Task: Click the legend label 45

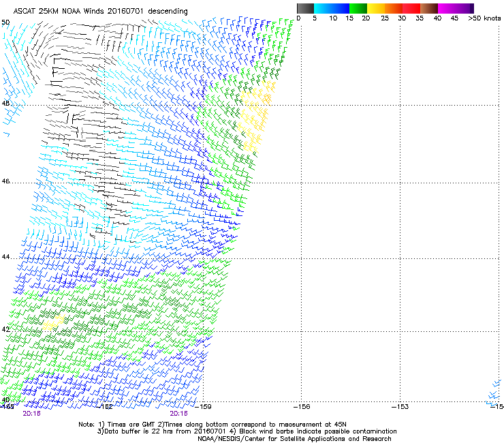Action: tap(454, 18)
